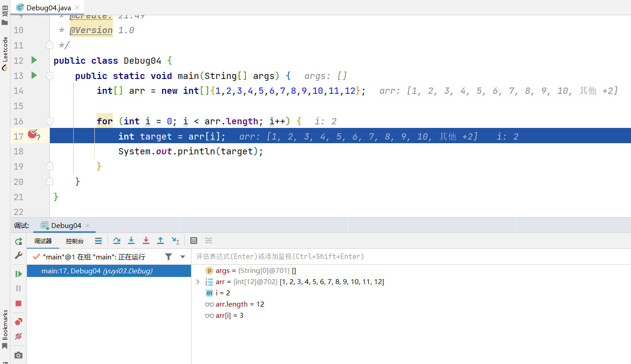Expand the arr variable node

198,282
